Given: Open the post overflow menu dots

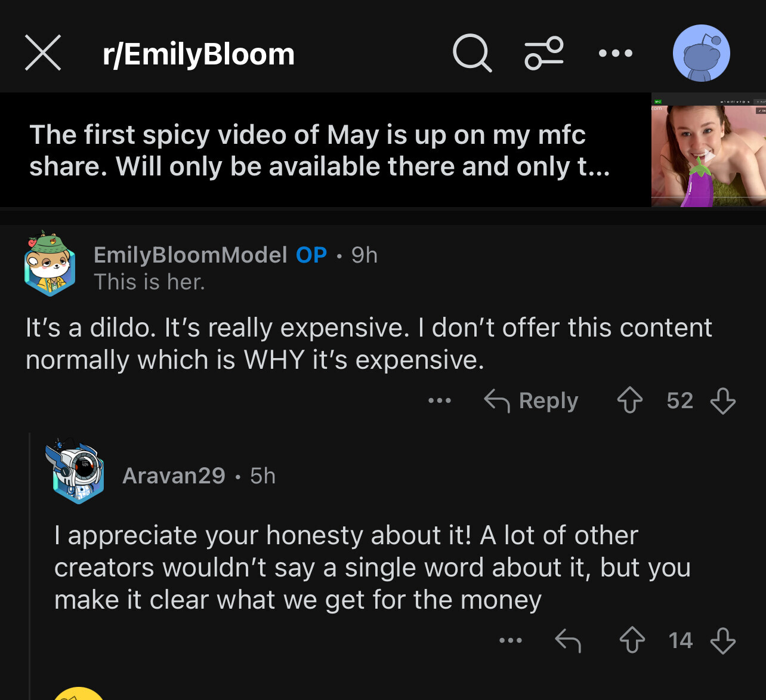Looking at the screenshot, I should pos(615,53).
